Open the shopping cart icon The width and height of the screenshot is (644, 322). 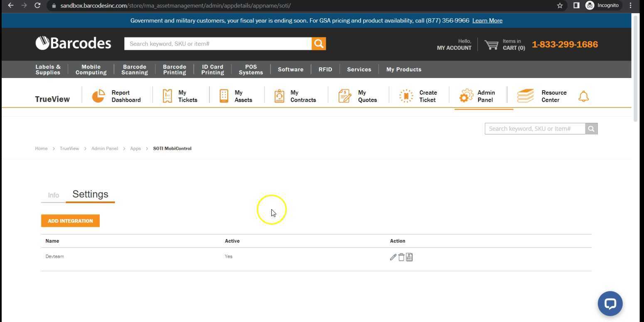[x=492, y=44]
